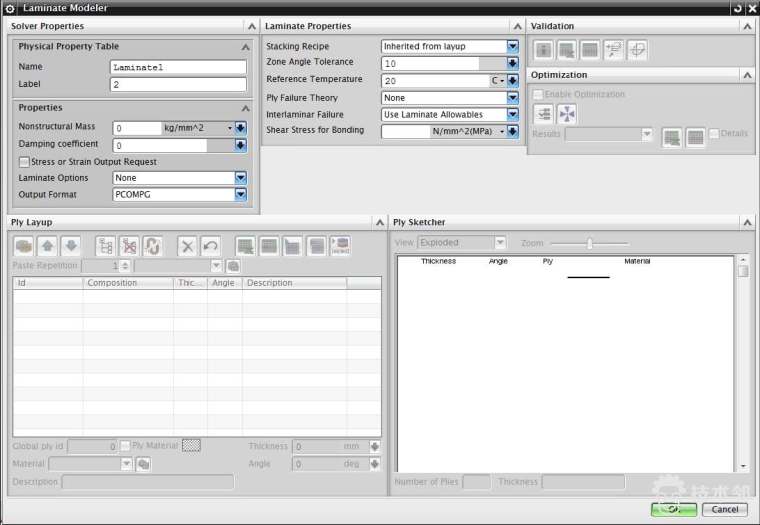Click the ply tree structure icon

[105, 246]
